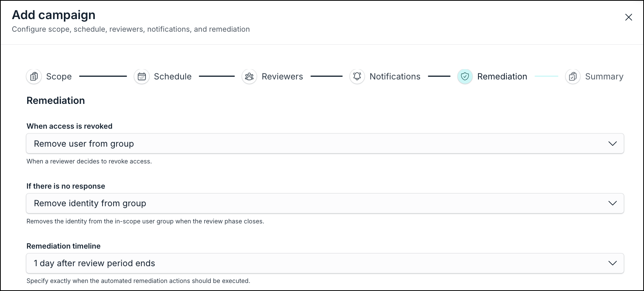Click helper text starting 'Removes the identity from'
644x291 pixels.
click(145, 221)
